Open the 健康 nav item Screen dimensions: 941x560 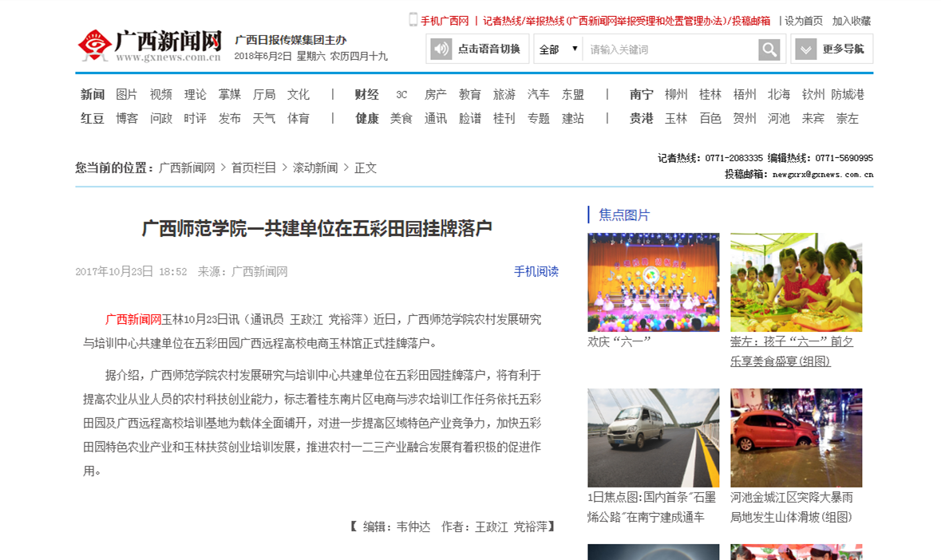366,118
